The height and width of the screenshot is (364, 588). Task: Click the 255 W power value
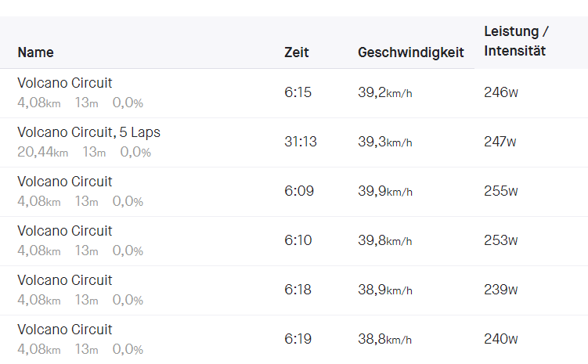[x=501, y=191]
